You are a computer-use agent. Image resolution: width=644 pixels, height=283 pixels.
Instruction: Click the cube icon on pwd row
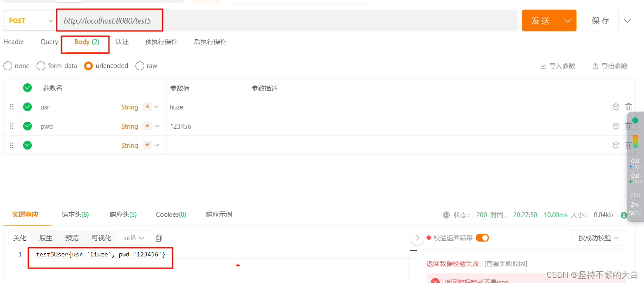616,126
